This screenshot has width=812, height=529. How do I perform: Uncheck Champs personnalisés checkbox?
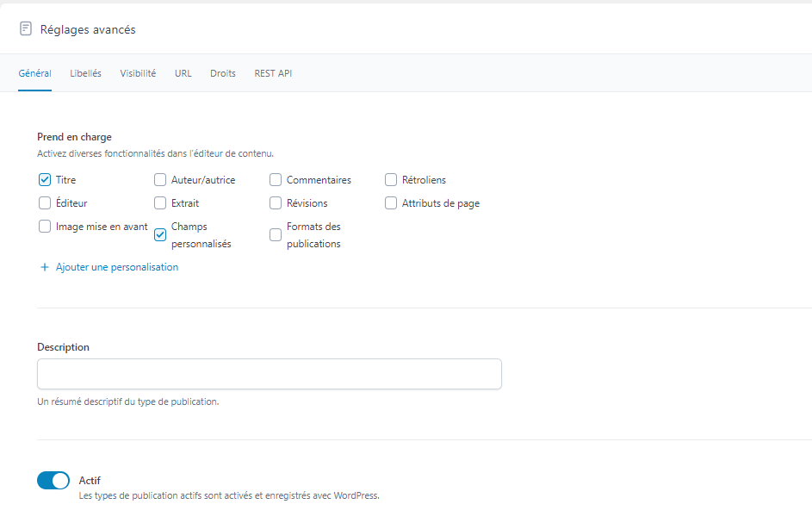point(160,234)
